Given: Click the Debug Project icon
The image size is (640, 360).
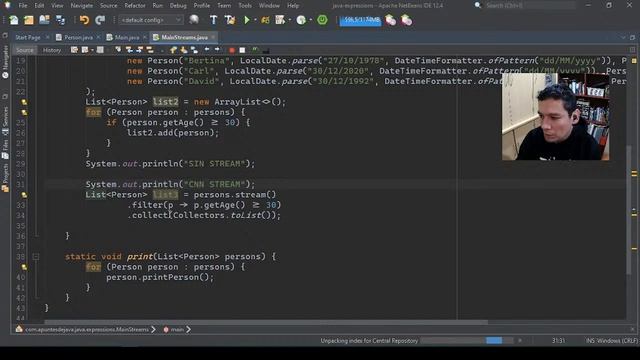Looking at the screenshot, I should click(265, 20).
